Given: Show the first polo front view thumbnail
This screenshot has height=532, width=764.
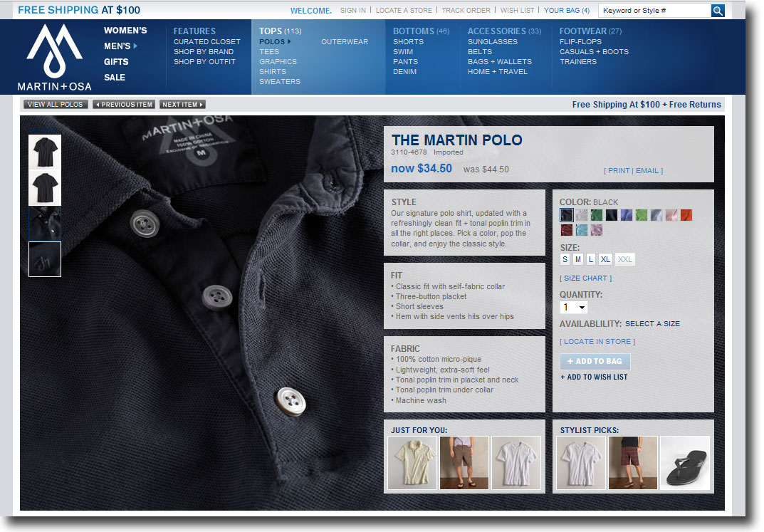Looking at the screenshot, I should [x=45, y=152].
